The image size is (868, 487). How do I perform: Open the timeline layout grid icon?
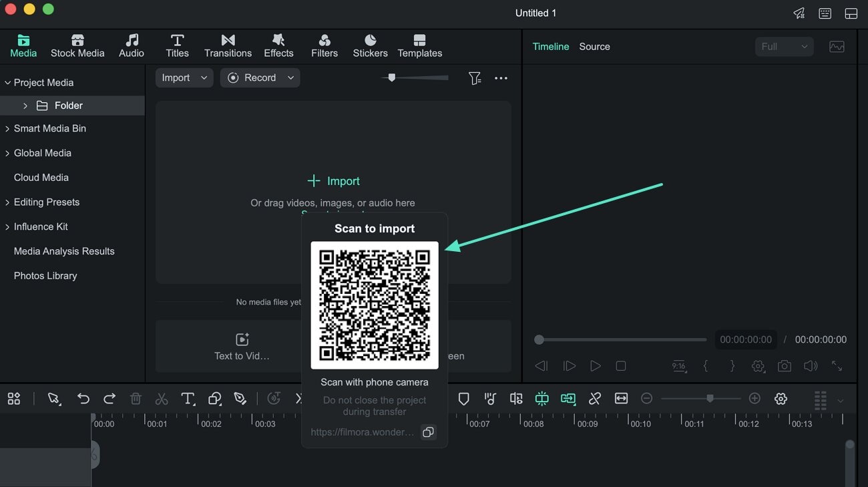click(14, 399)
